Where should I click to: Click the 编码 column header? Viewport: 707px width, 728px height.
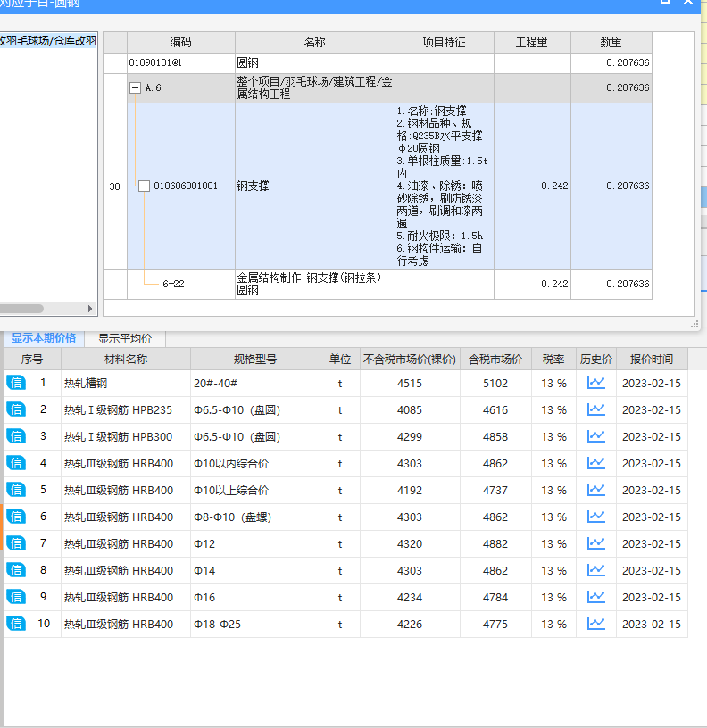point(180,42)
